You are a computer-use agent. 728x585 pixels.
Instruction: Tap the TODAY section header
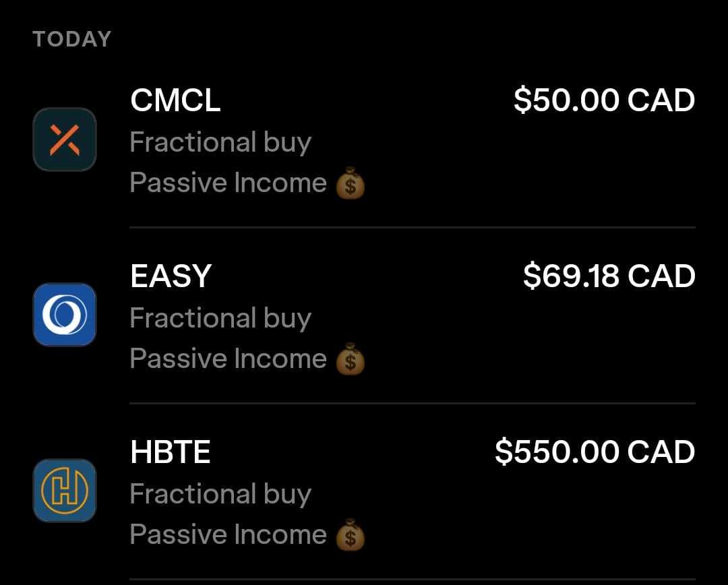click(x=72, y=39)
